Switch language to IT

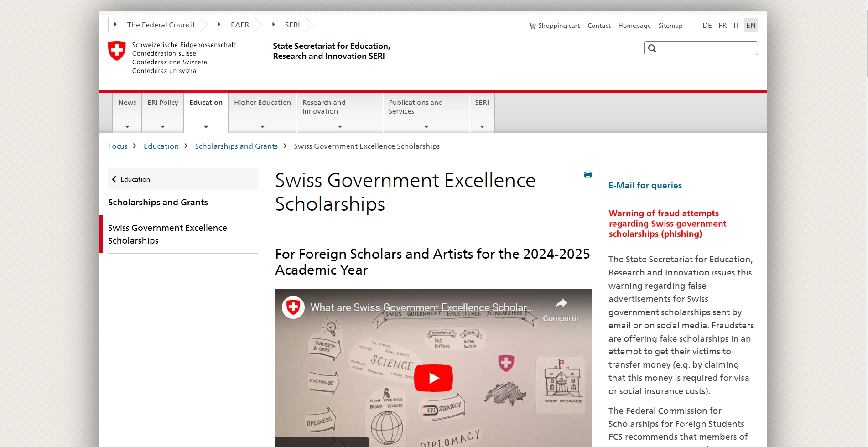click(736, 26)
